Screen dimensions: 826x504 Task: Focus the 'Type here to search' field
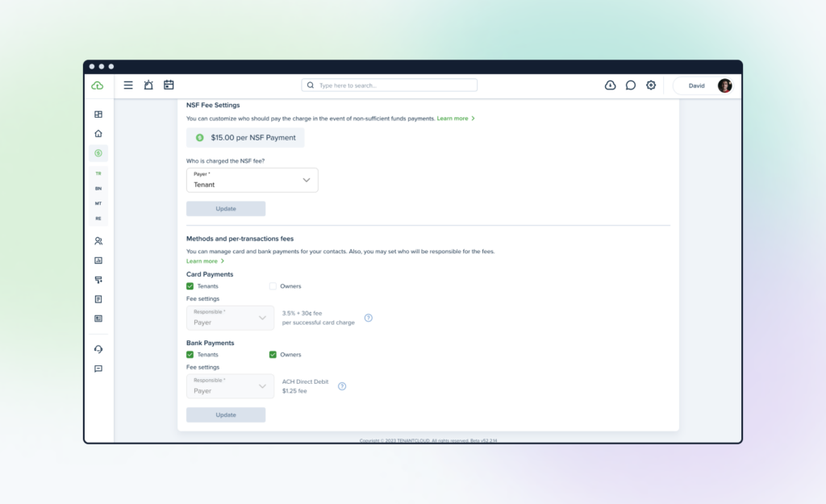[390, 85]
